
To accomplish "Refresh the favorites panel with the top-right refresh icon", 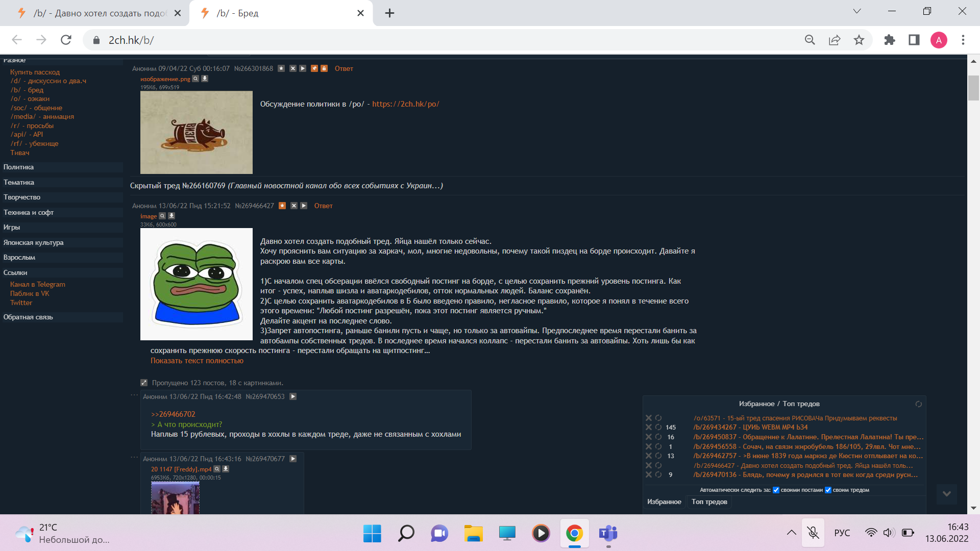I will pos(918,404).
